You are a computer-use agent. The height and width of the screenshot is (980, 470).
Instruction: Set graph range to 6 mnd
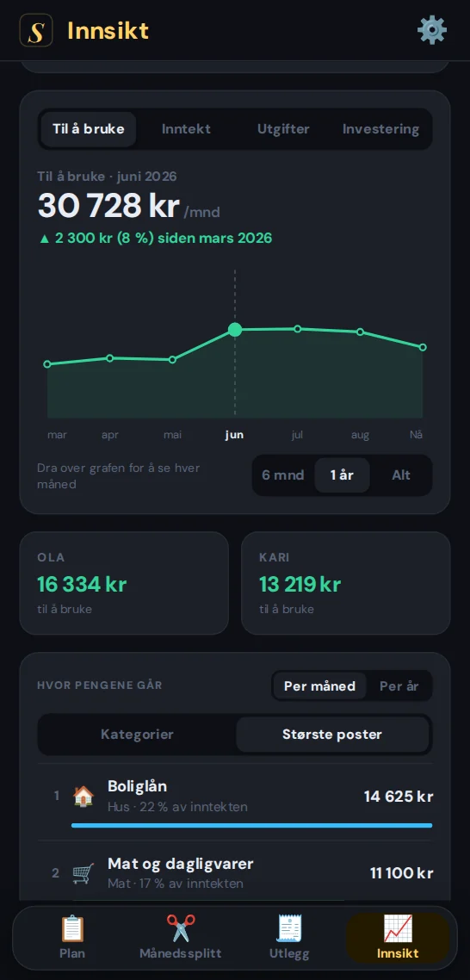coord(283,475)
